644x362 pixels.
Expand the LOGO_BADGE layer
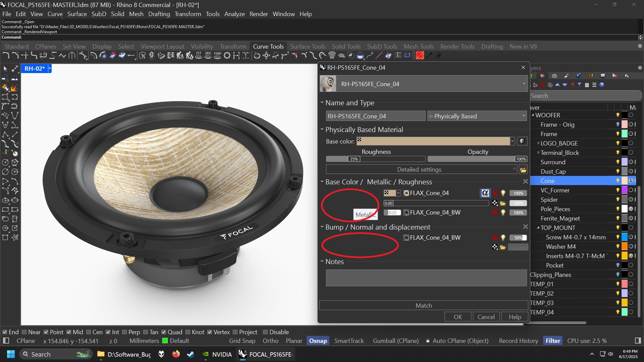click(538, 143)
